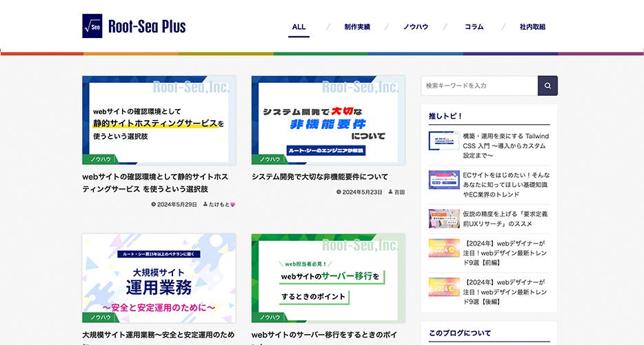Open the 大規模サイト運用業務 article thumbnail
Viewport: 644px width, 345px height.
tap(159, 277)
